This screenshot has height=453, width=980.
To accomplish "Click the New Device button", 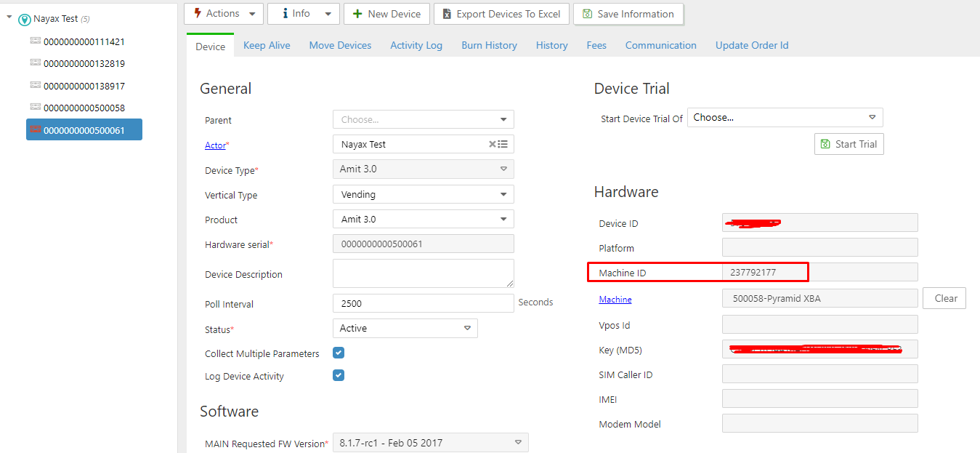I will (x=386, y=14).
